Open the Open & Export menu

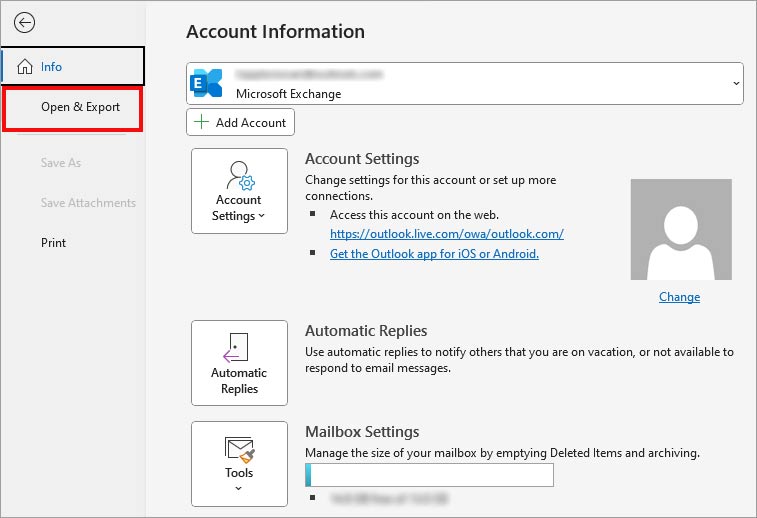pyautogui.click(x=72, y=109)
